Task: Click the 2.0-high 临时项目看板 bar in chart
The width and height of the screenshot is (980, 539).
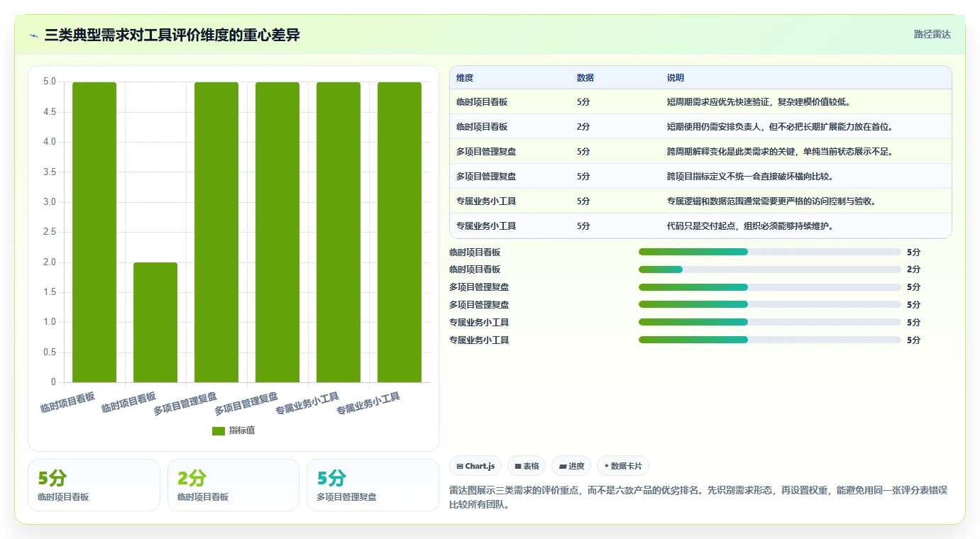Action: [155, 322]
